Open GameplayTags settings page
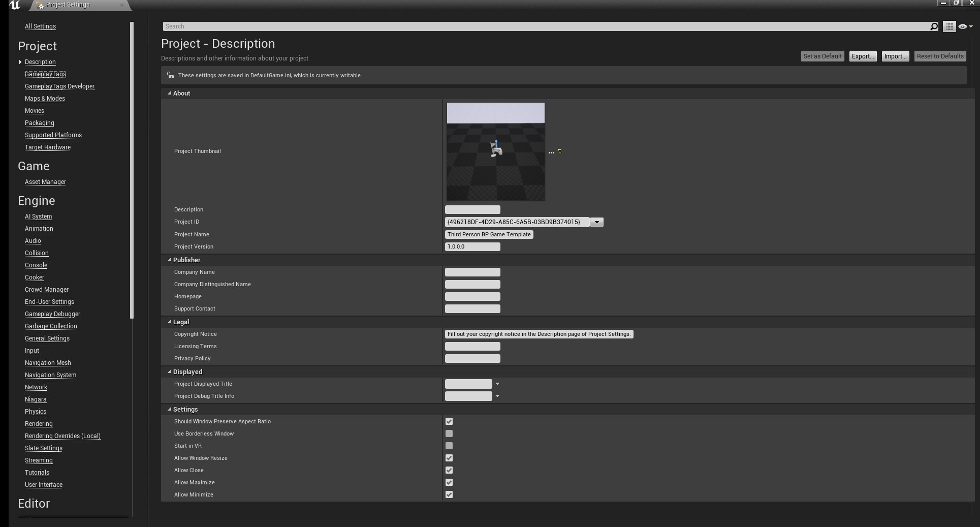Image resolution: width=980 pixels, height=527 pixels. click(45, 74)
